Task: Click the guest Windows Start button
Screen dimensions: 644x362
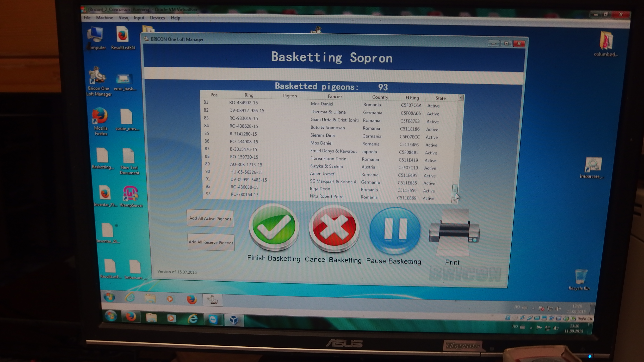Action: tap(110, 297)
